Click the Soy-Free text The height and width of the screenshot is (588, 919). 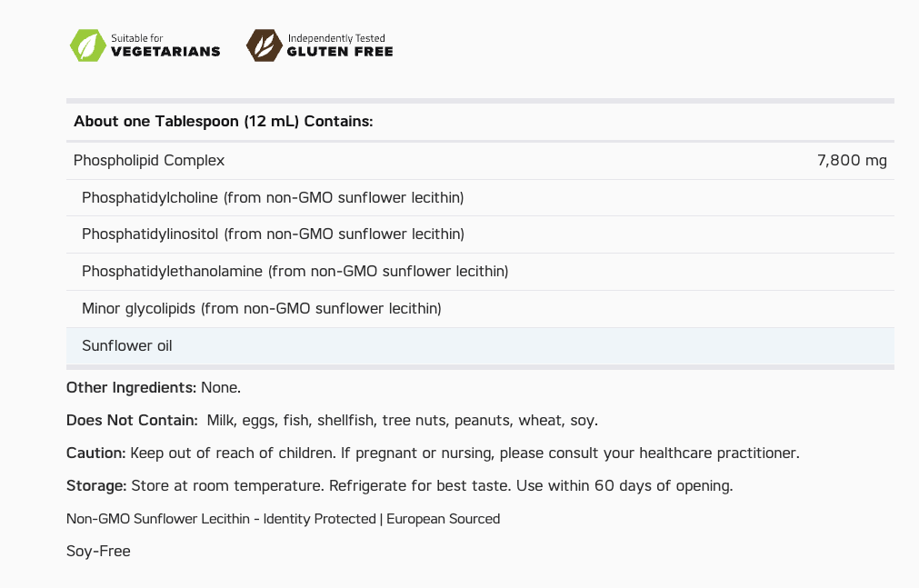coord(98,551)
